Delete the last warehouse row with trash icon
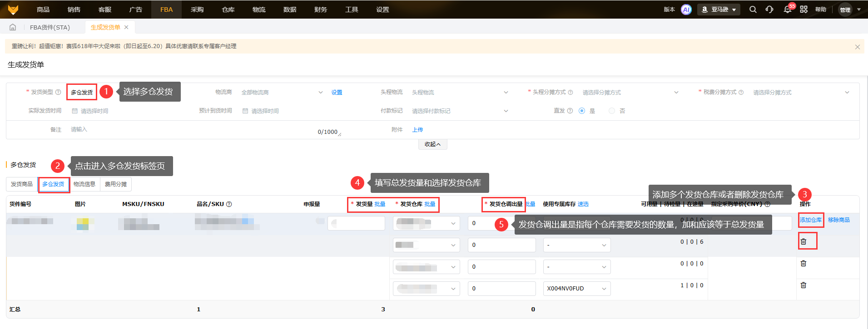 [803, 285]
